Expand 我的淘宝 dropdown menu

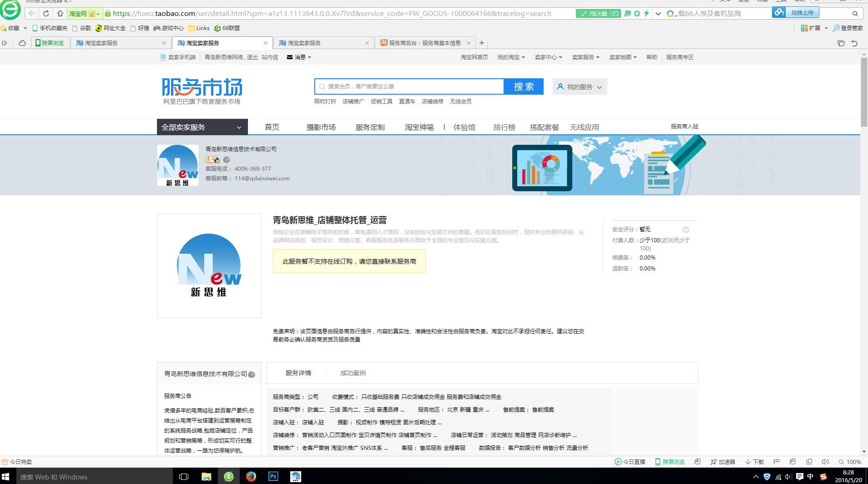click(511, 57)
